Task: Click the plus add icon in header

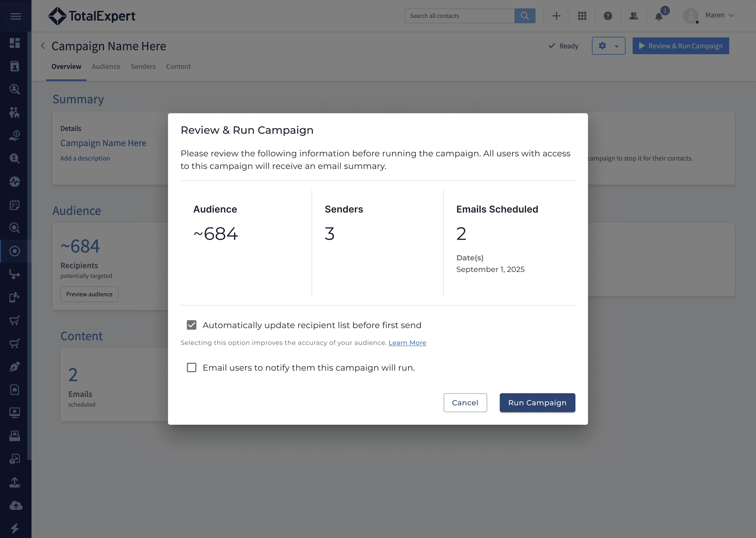Action: point(556,16)
